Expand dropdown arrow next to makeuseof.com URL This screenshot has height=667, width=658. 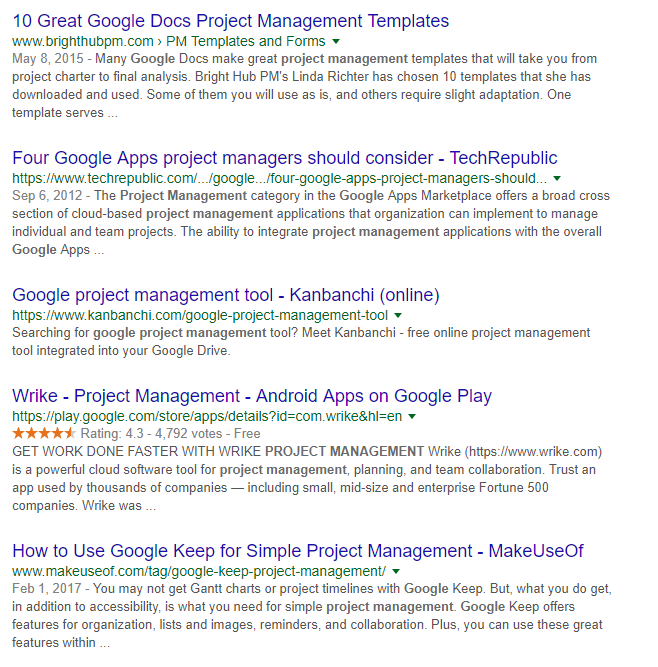pos(396,571)
